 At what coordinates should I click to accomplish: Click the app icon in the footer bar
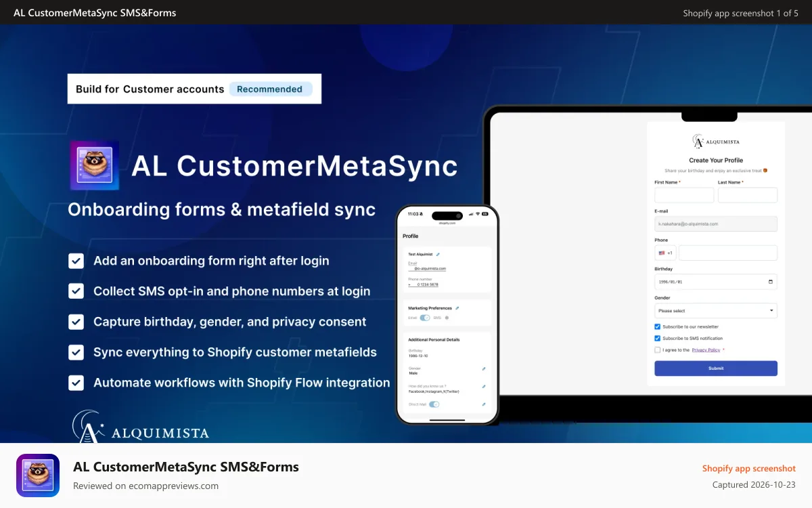coord(38,475)
